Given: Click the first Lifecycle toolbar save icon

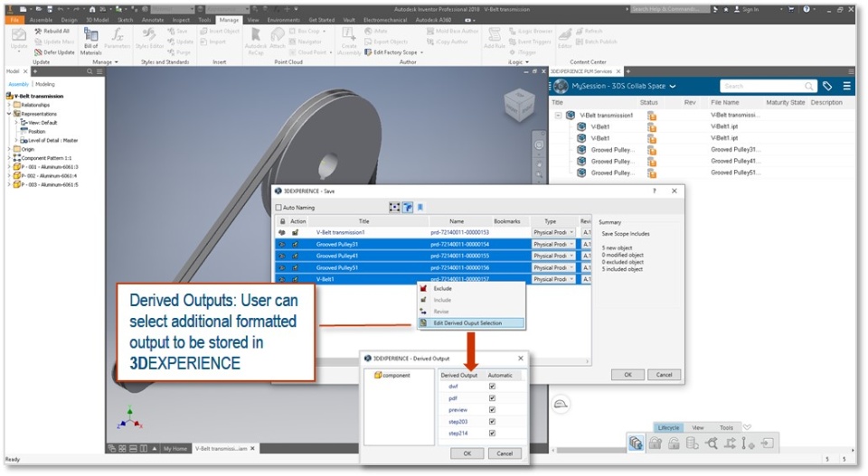Looking at the screenshot, I should click(636, 443).
